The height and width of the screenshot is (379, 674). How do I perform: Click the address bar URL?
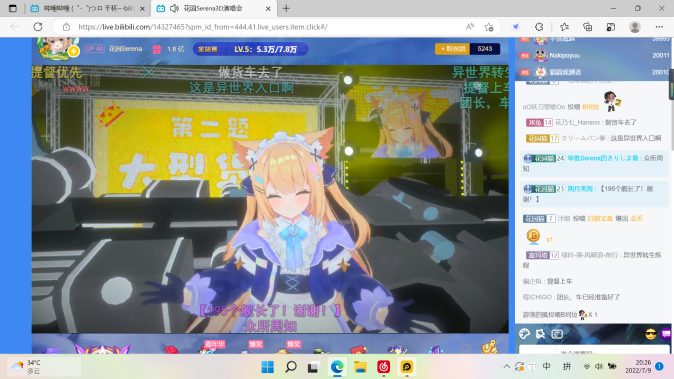click(203, 27)
